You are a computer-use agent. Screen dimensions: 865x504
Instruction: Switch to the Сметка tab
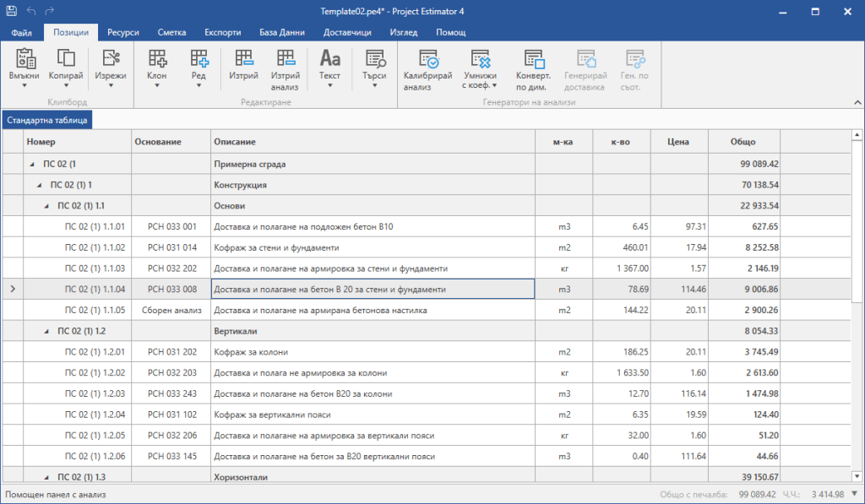172,32
